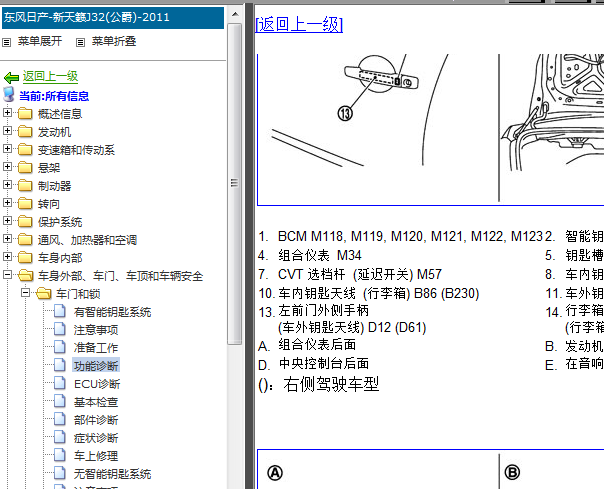Select the 车身外部、车门、车顶和车辆安全 label

point(120,276)
